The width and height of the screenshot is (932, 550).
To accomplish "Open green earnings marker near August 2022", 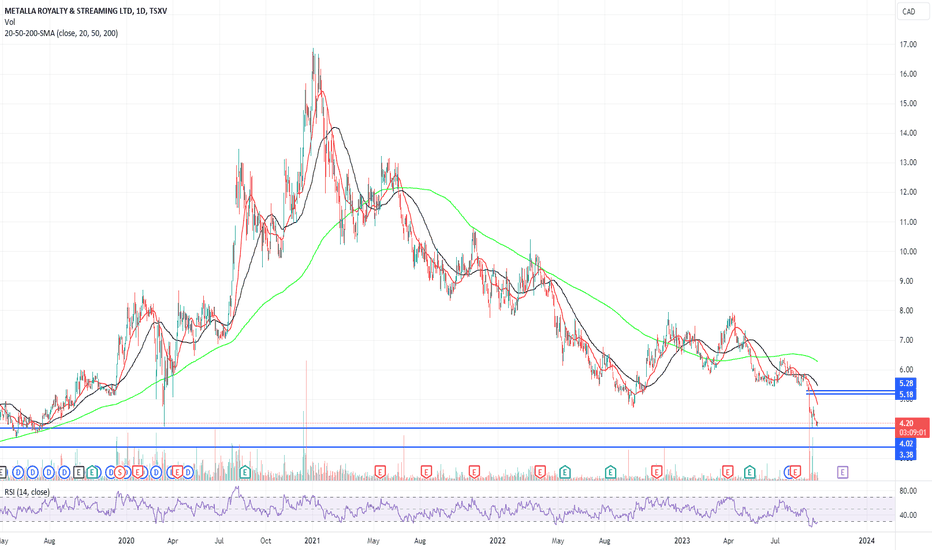I will pyautogui.click(x=610, y=472).
